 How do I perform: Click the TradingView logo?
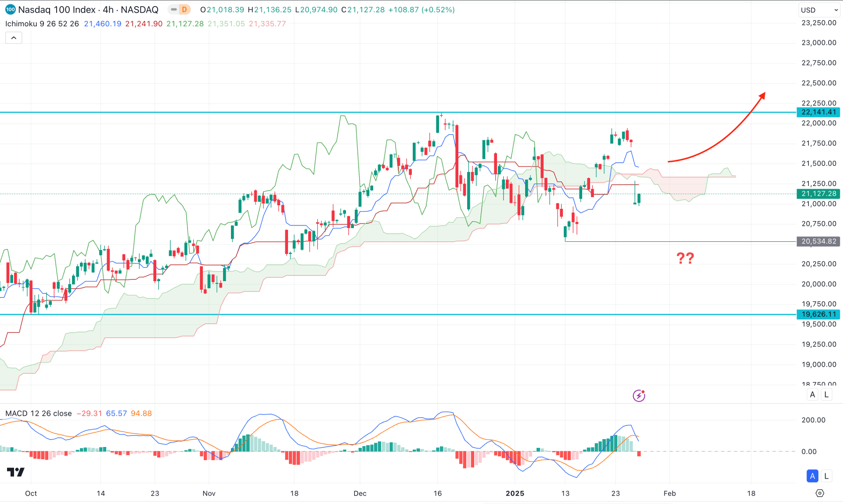pyautogui.click(x=16, y=472)
